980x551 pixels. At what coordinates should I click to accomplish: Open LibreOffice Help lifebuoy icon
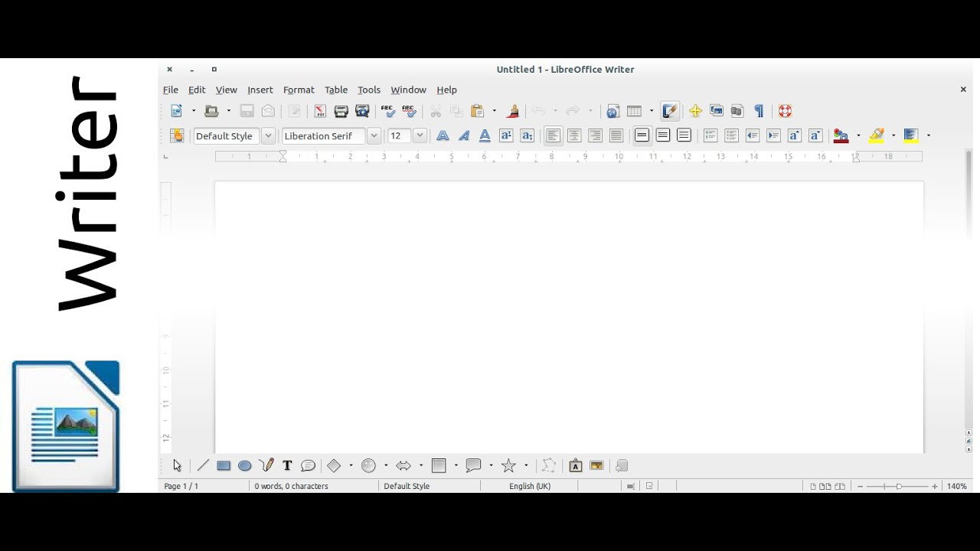coord(785,111)
